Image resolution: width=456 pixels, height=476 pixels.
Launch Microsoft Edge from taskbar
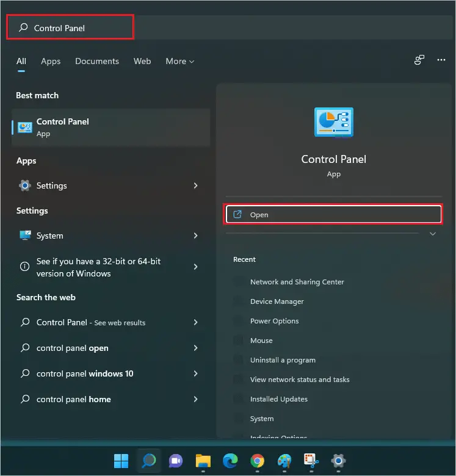pyautogui.click(x=230, y=461)
